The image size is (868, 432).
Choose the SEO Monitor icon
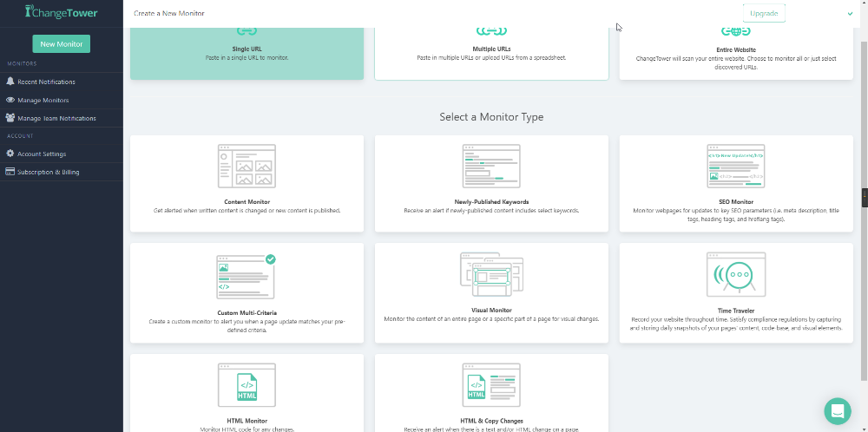[735, 167]
